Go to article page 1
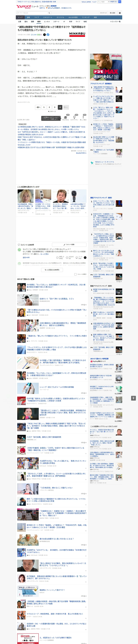This screenshot has width=138, height=644. point(44,107)
